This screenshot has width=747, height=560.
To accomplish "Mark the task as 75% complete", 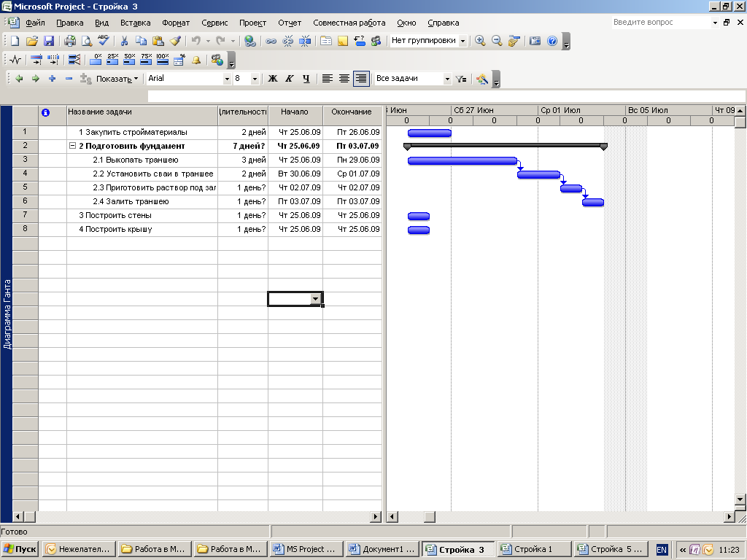I will 146,60.
